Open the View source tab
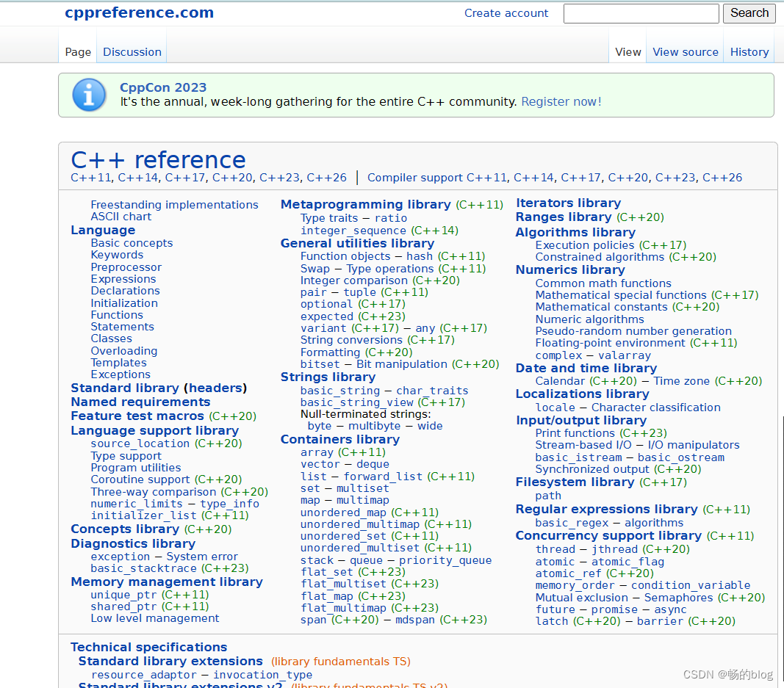 click(x=685, y=52)
